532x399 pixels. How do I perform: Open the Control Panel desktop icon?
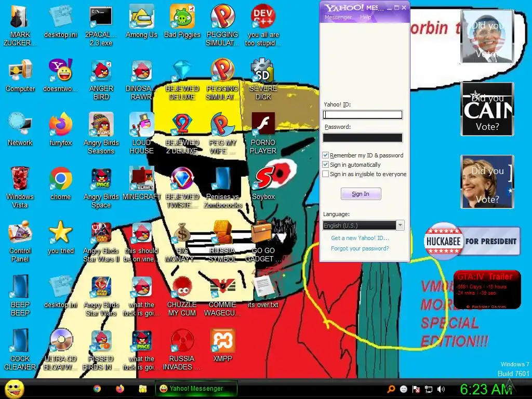pos(20,241)
